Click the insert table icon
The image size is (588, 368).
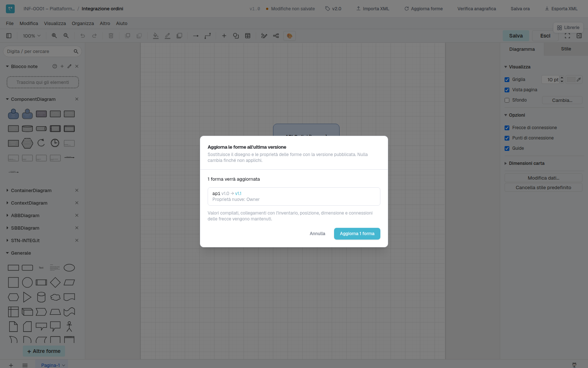[248, 36]
